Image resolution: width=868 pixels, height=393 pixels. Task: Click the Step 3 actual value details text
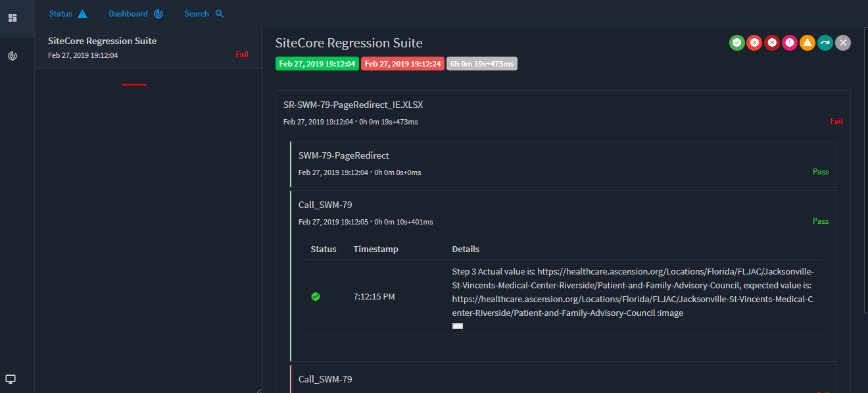tap(633, 292)
